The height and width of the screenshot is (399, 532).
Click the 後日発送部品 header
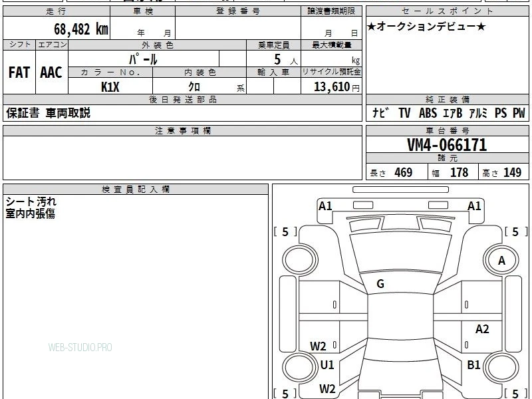[x=182, y=99]
